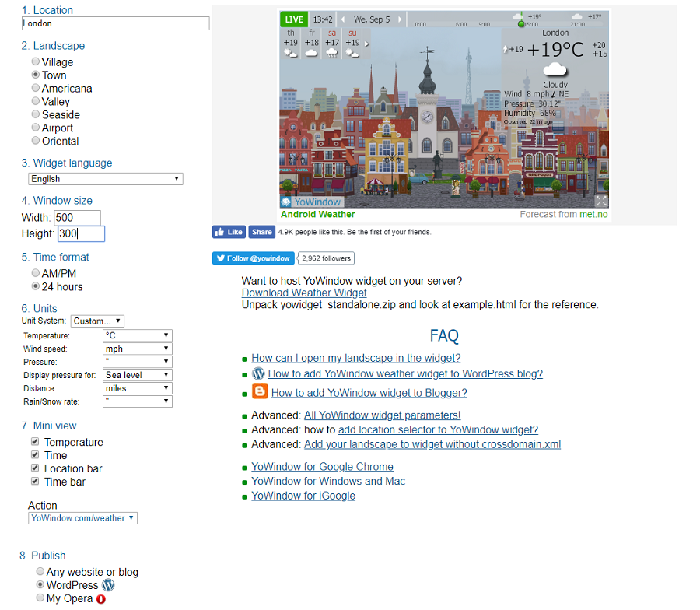
Task: Expand the Action dropdown
Action: click(x=82, y=518)
